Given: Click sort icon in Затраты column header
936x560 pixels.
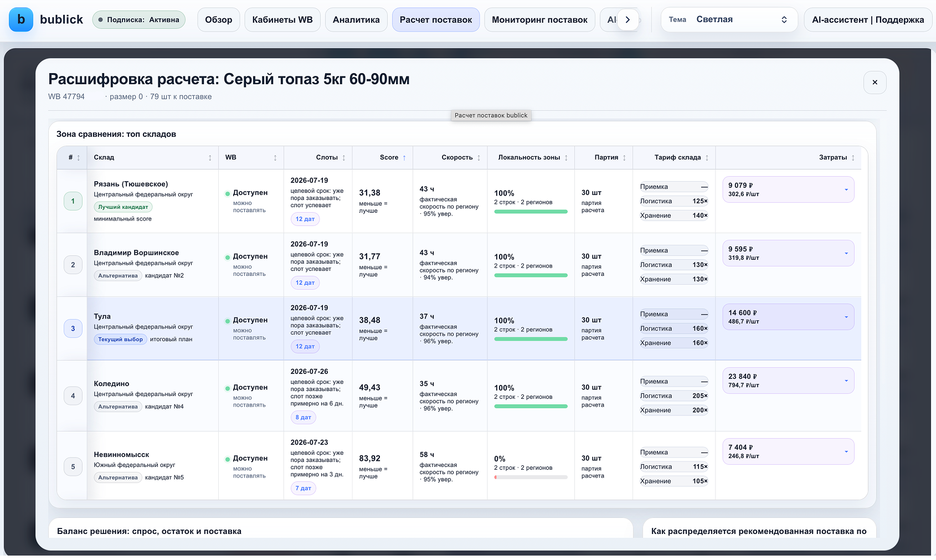Looking at the screenshot, I should coord(853,158).
